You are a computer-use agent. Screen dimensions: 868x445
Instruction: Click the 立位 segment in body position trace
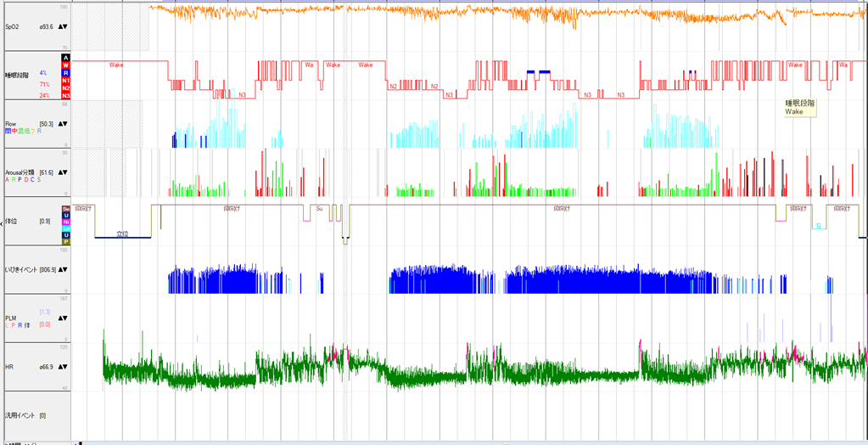point(122,234)
